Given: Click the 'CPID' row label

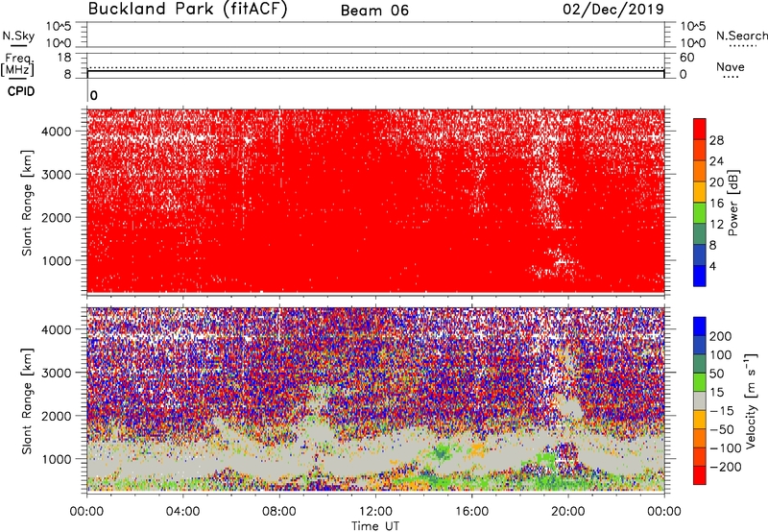Looking at the screenshot, I should [21, 91].
